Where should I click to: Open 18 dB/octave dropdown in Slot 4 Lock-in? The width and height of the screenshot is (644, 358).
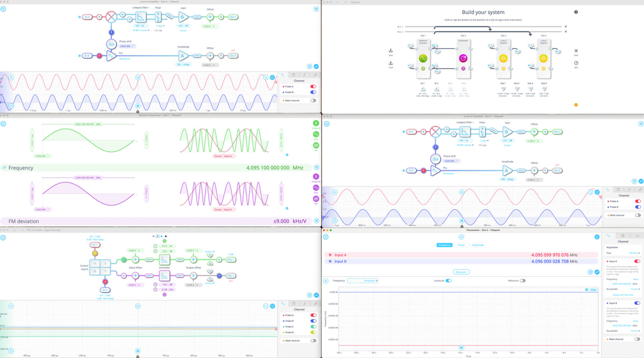click(x=465, y=145)
